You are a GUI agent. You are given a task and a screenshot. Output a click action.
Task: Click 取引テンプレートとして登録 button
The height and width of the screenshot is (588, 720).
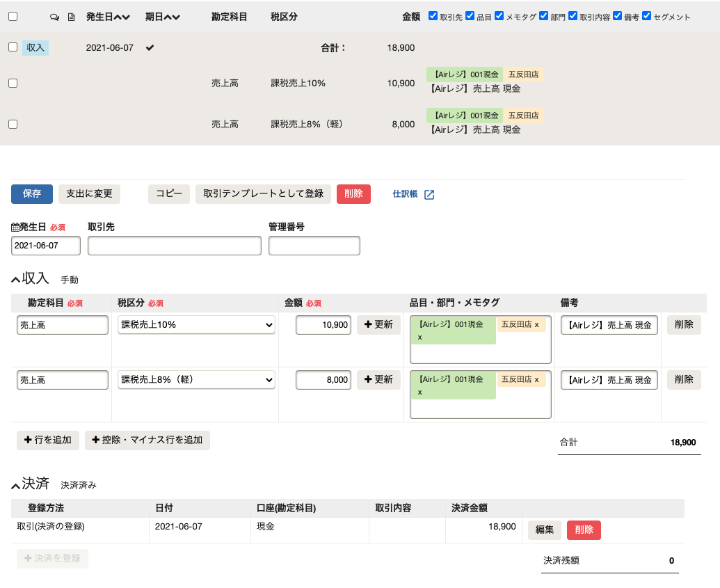[x=263, y=194]
